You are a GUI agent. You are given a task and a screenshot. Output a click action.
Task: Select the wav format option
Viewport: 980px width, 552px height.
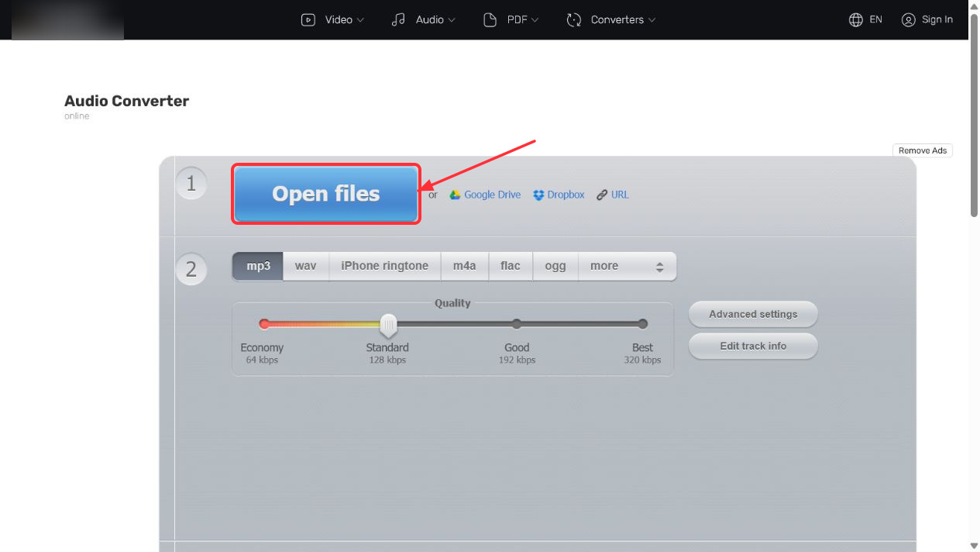click(306, 266)
